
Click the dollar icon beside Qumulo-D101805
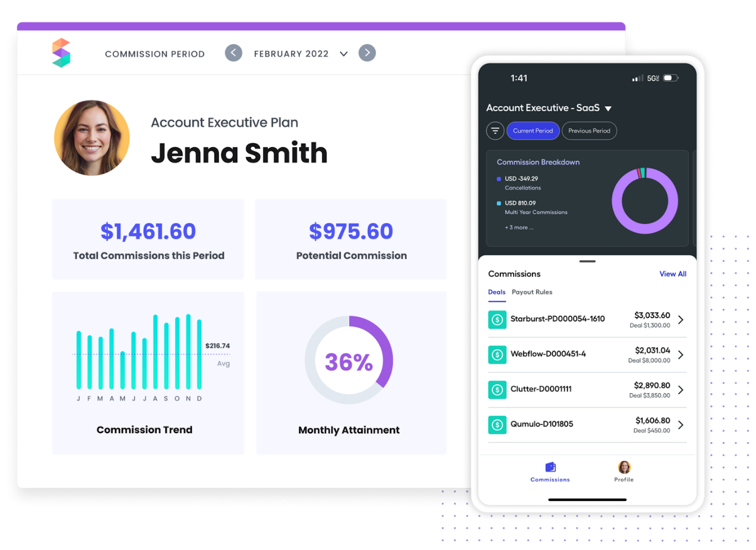coord(497,424)
